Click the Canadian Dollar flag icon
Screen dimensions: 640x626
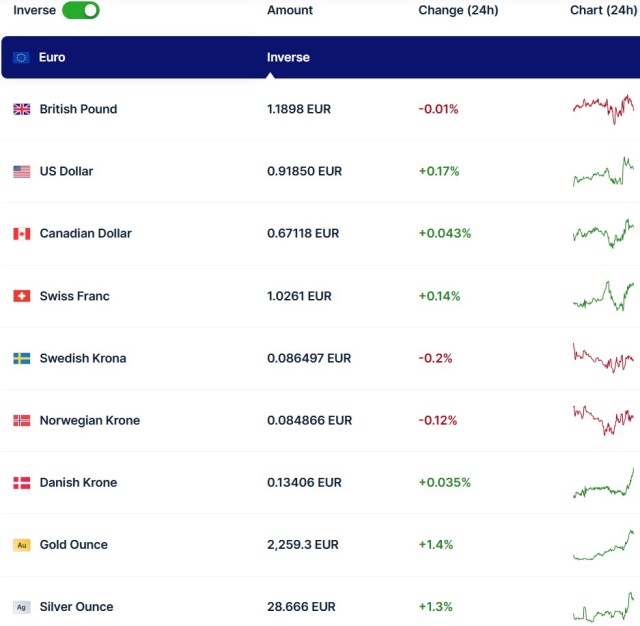[21, 233]
